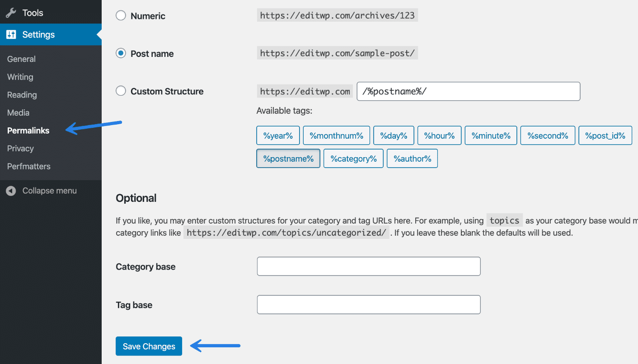Click the custom structure input containing /%postname%/
Screen dimensions: 638x364
pos(468,91)
